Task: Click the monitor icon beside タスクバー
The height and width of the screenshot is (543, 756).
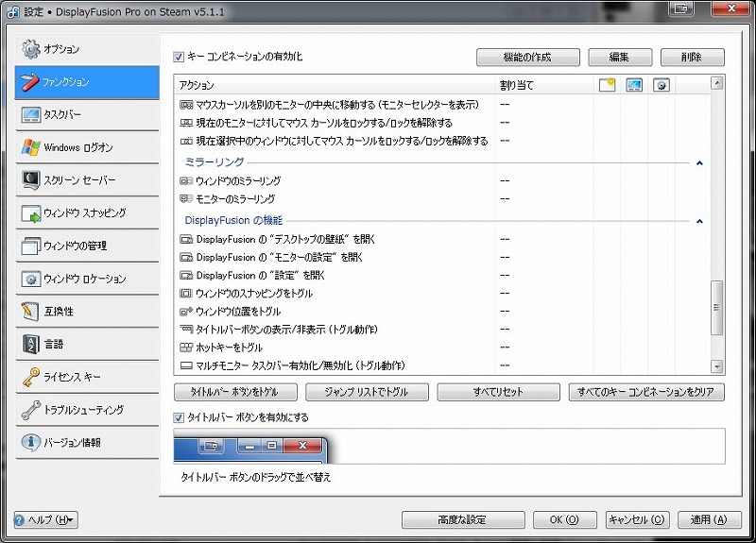Action: point(31,114)
